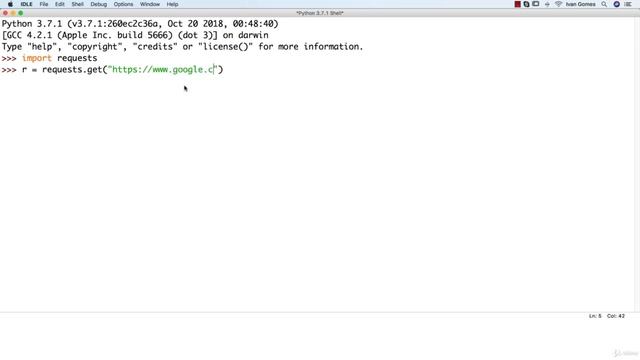Open the Ivan Gomes user menu

click(x=580, y=4)
